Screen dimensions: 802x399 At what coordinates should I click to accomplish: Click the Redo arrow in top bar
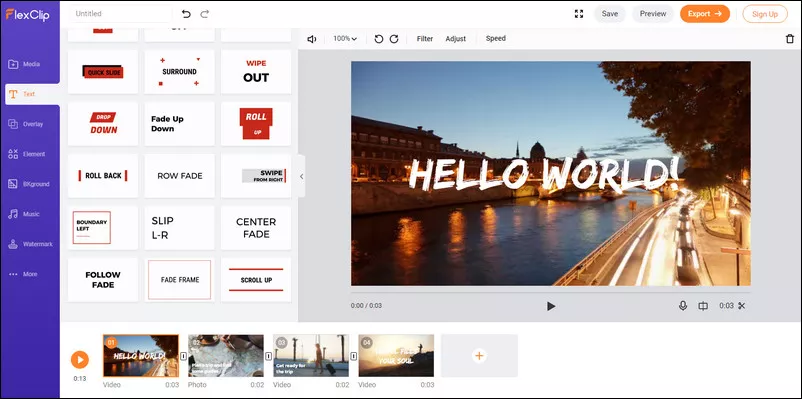pyautogui.click(x=205, y=14)
